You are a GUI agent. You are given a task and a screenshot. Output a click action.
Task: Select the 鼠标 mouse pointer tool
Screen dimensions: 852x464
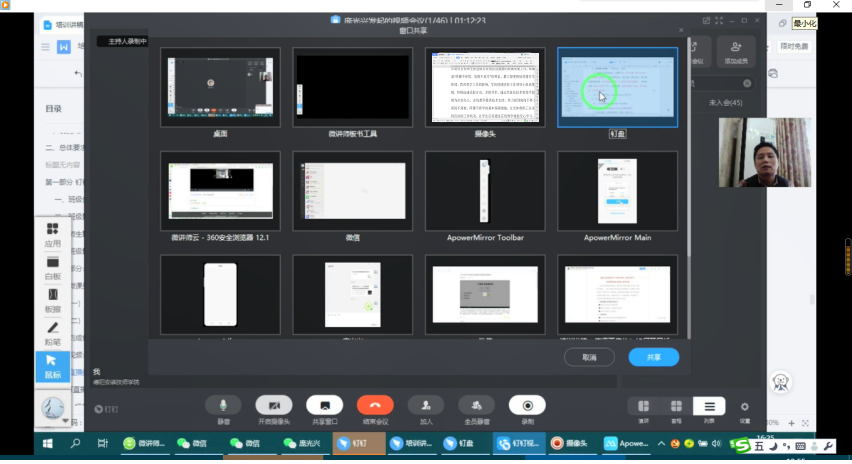tap(52, 365)
